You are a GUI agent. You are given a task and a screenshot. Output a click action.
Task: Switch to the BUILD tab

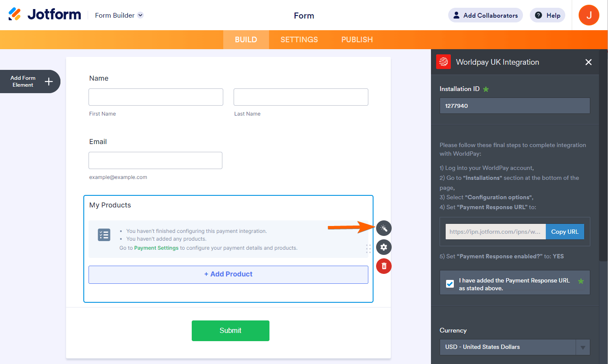tap(246, 40)
